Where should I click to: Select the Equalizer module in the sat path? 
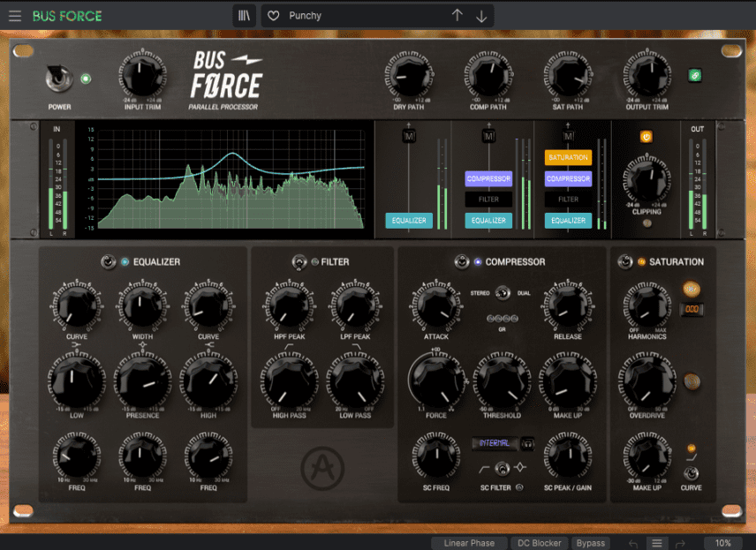568,221
